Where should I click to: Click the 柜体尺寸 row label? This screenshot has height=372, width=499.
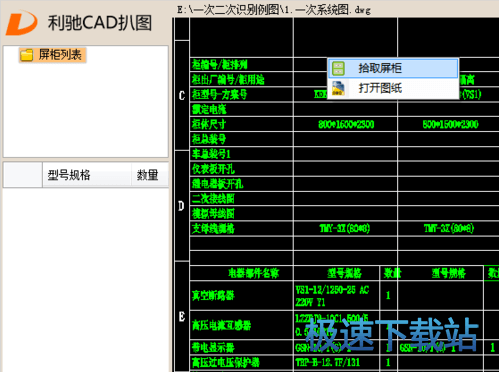pyautogui.click(x=209, y=124)
